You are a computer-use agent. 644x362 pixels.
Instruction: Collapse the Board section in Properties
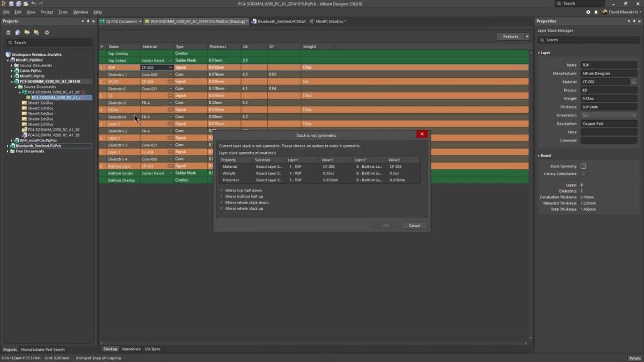pos(538,156)
